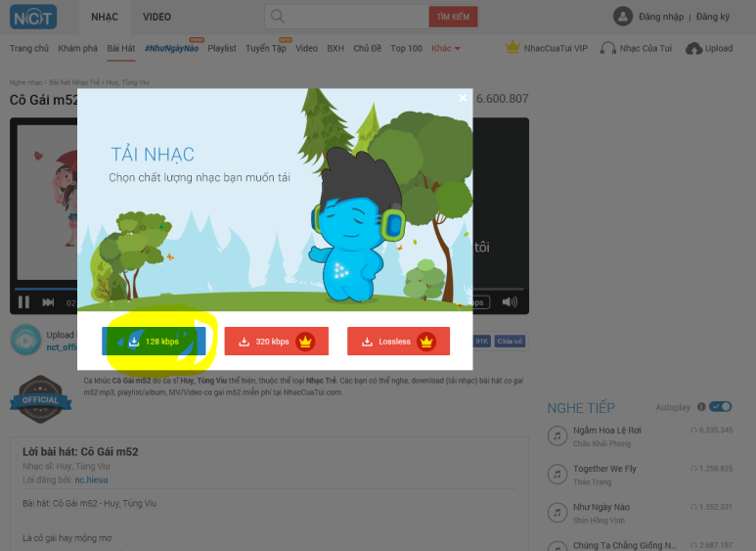The image size is (756, 551).
Task: Click the Autoplay info icon
Action: click(701, 407)
